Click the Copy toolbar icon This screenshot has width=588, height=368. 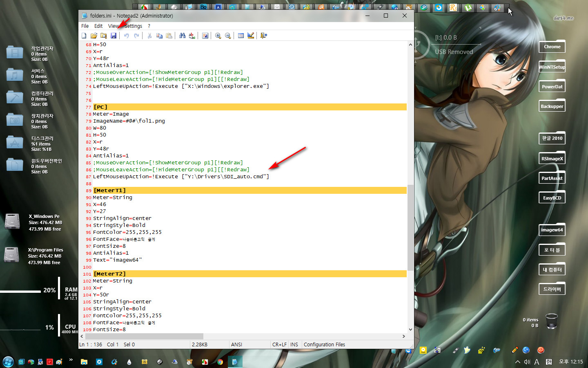pos(159,36)
